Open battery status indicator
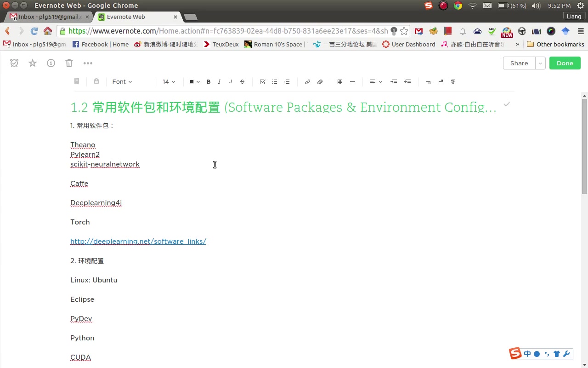 (512, 6)
